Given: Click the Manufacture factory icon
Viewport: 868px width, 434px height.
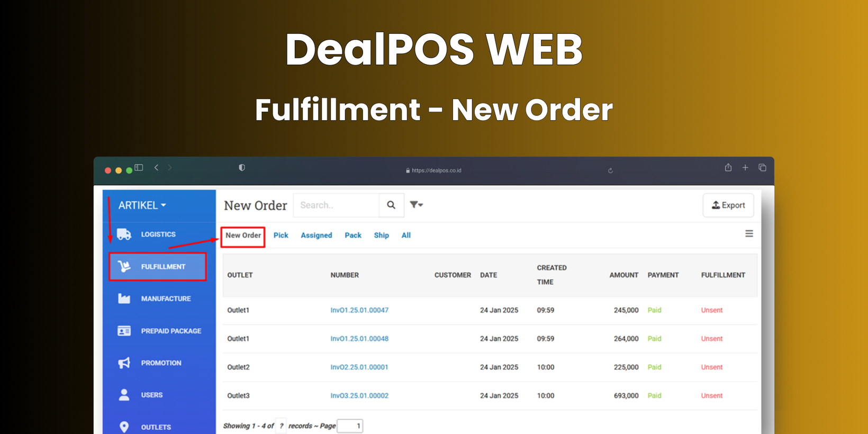Looking at the screenshot, I should 124,299.
